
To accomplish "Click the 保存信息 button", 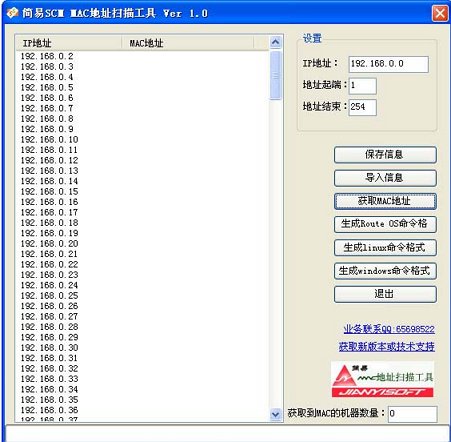I will [x=385, y=155].
